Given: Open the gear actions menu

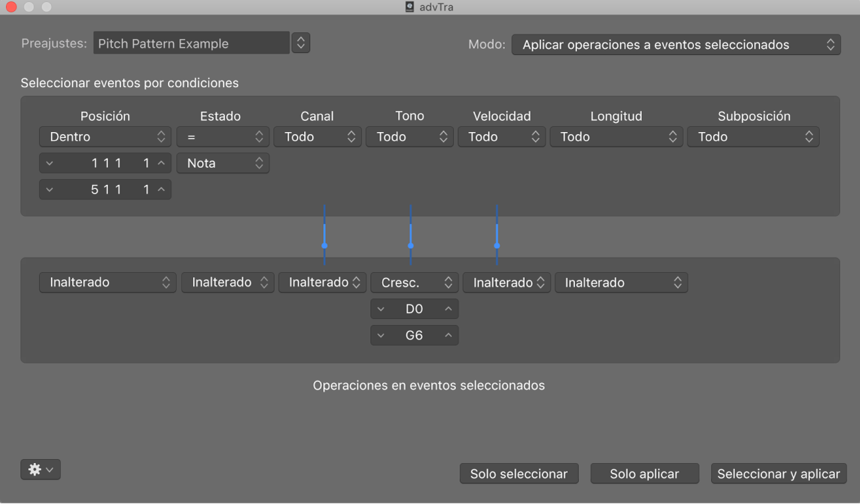Looking at the screenshot, I should 40,470.
